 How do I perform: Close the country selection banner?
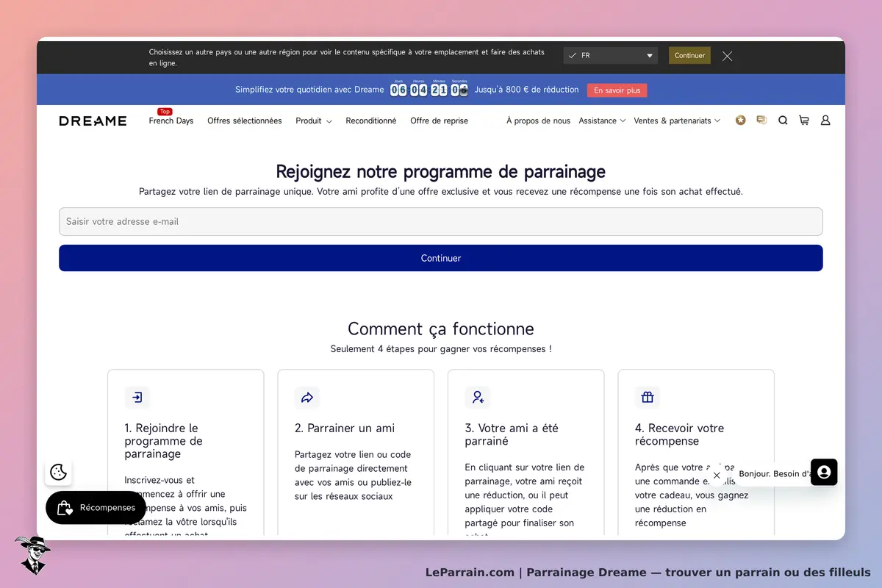(727, 56)
